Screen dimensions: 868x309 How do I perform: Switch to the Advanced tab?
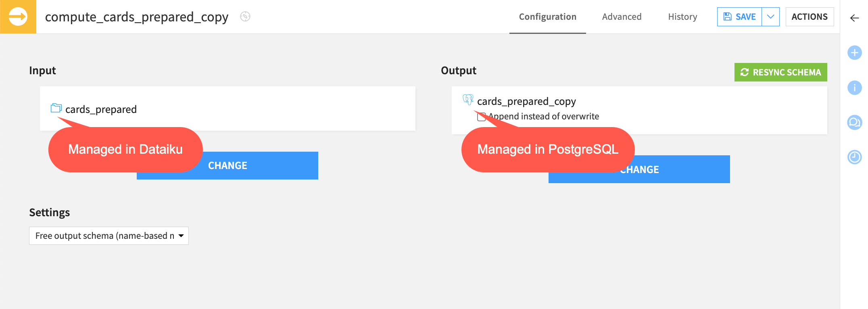(x=622, y=17)
